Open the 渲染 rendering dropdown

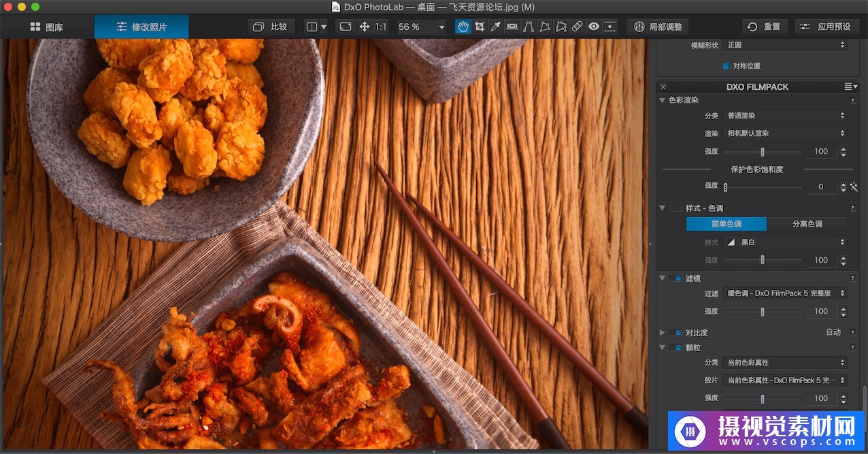click(x=784, y=133)
